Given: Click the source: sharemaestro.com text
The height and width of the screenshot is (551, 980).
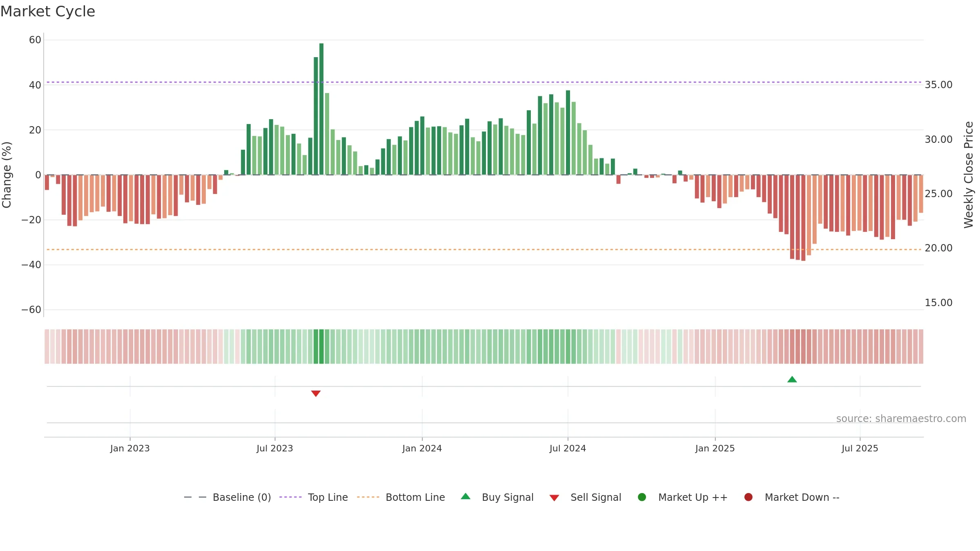Looking at the screenshot, I should click(901, 419).
